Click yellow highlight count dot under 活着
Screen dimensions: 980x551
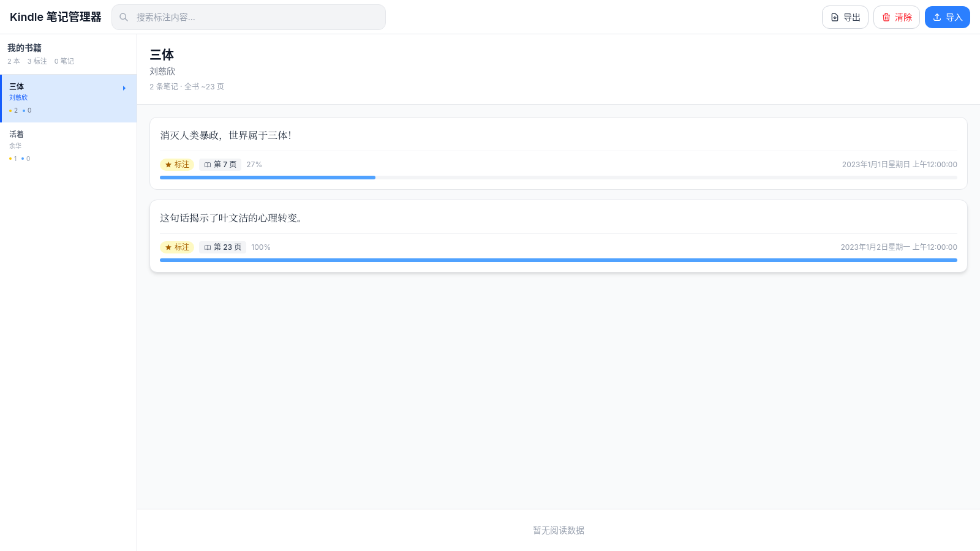coord(10,159)
